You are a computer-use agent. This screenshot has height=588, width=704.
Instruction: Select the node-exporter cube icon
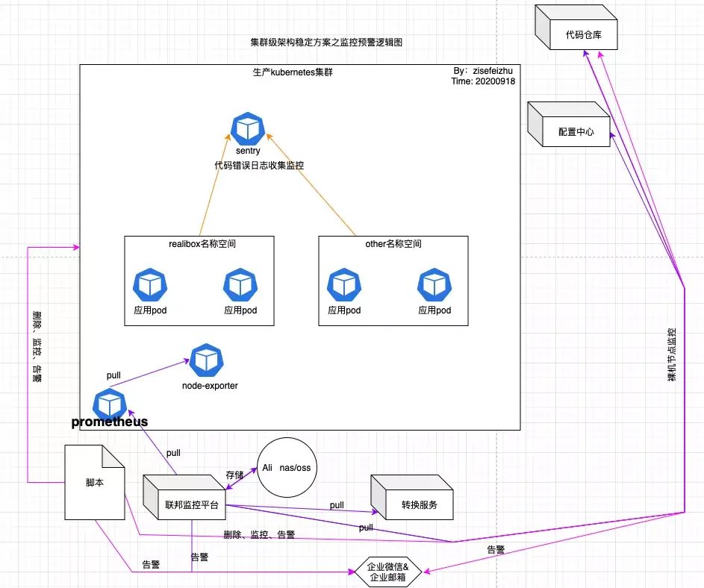pos(207,359)
